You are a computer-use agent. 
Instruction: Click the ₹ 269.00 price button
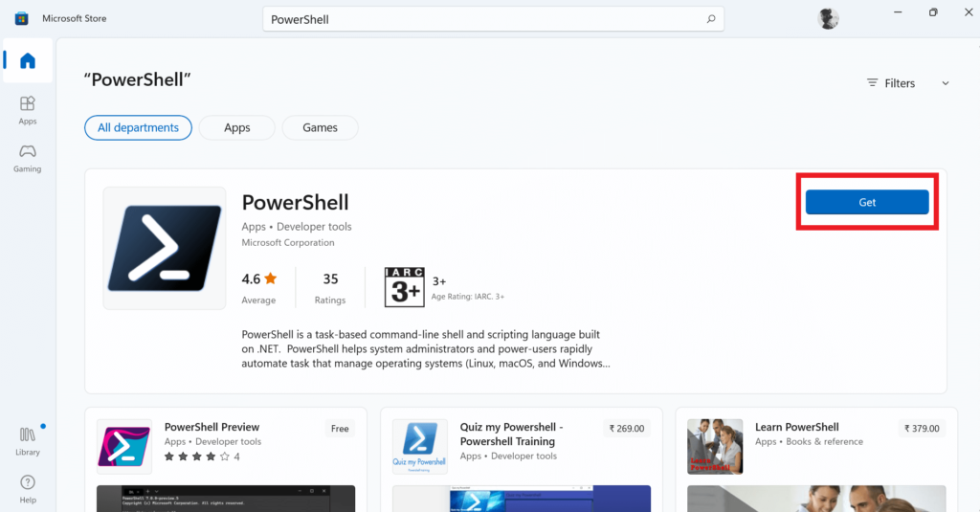tap(627, 429)
